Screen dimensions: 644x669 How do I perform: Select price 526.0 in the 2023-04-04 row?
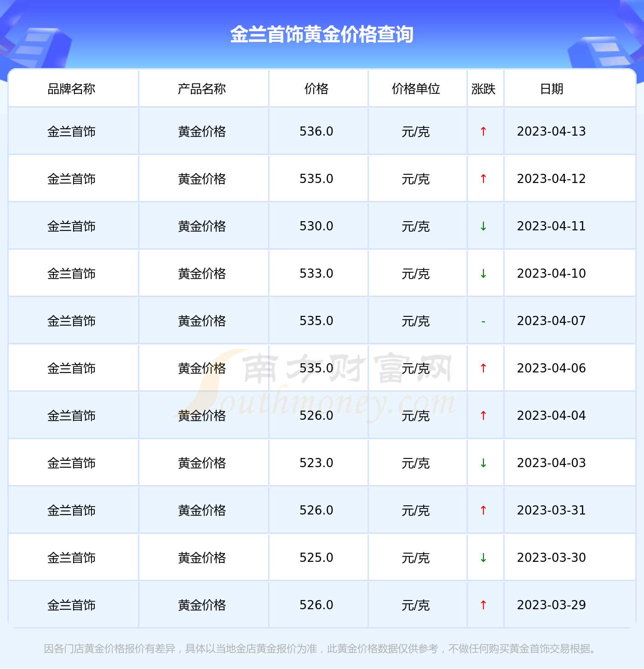pos(316,416)
